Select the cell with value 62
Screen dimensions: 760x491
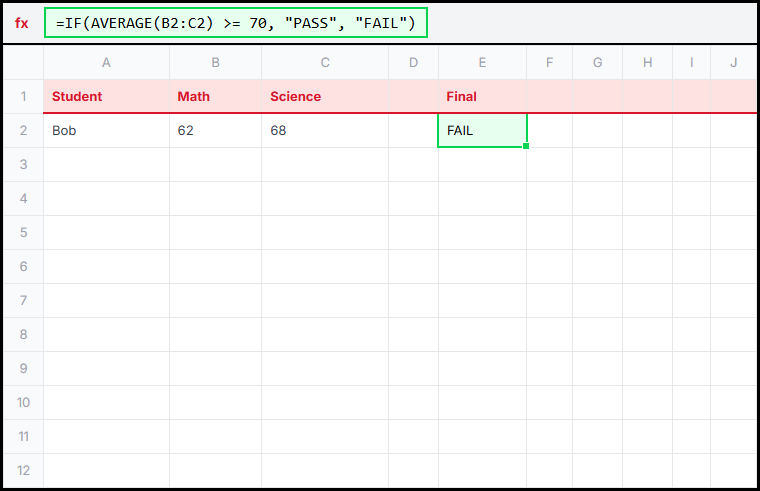click(215, 131)
